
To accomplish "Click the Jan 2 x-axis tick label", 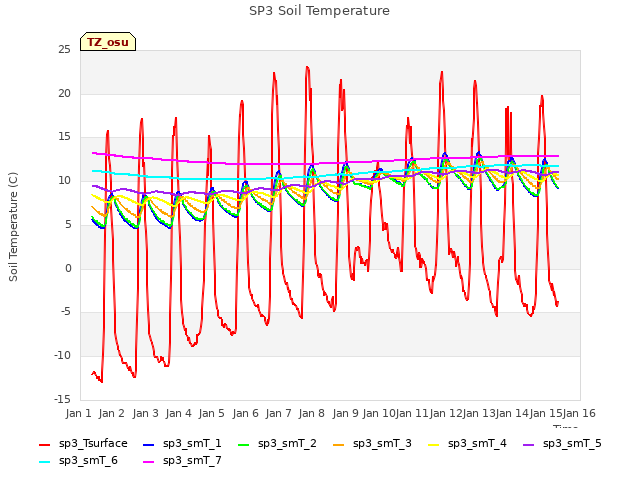I will (x=111, y=413).
